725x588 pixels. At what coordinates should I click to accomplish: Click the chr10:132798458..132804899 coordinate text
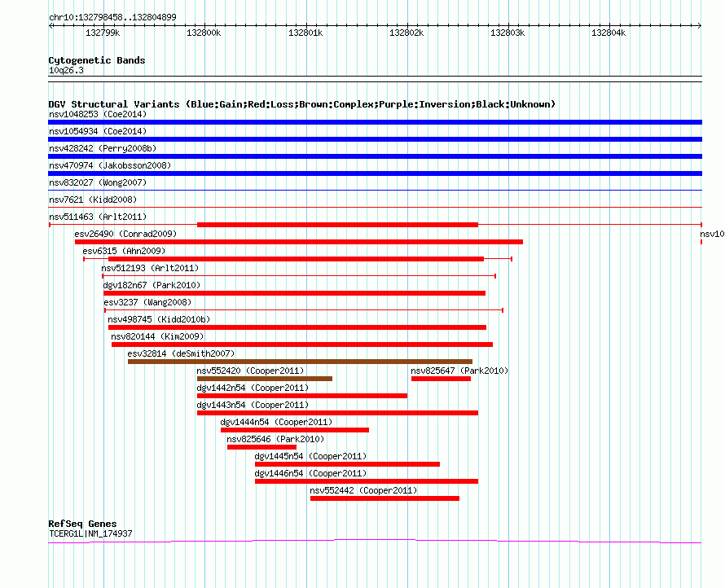[112, 17]
